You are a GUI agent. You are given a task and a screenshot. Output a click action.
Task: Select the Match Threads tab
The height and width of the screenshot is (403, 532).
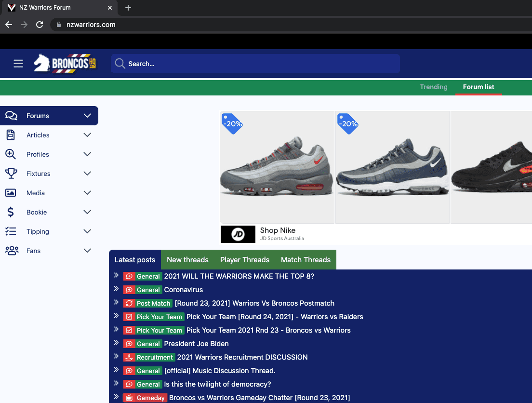tap(306, 260)
